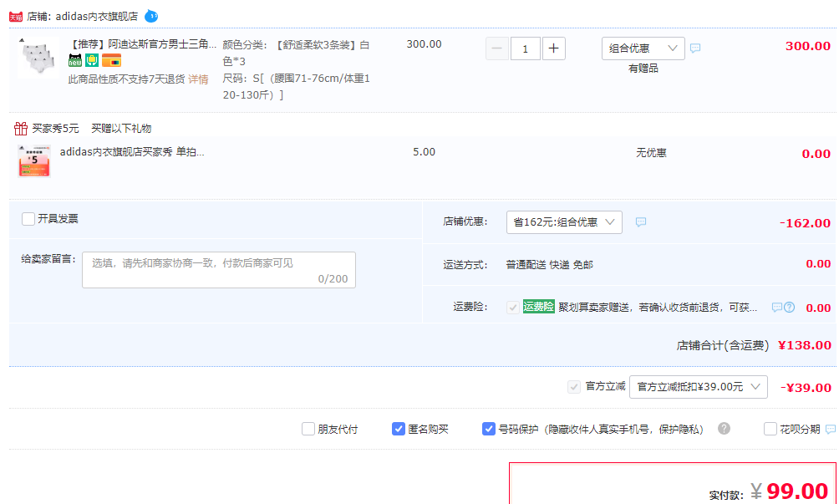Expand the 组合优惠 item discount dropdown
This screenshot has height=504, width=839.
(643, 48)
